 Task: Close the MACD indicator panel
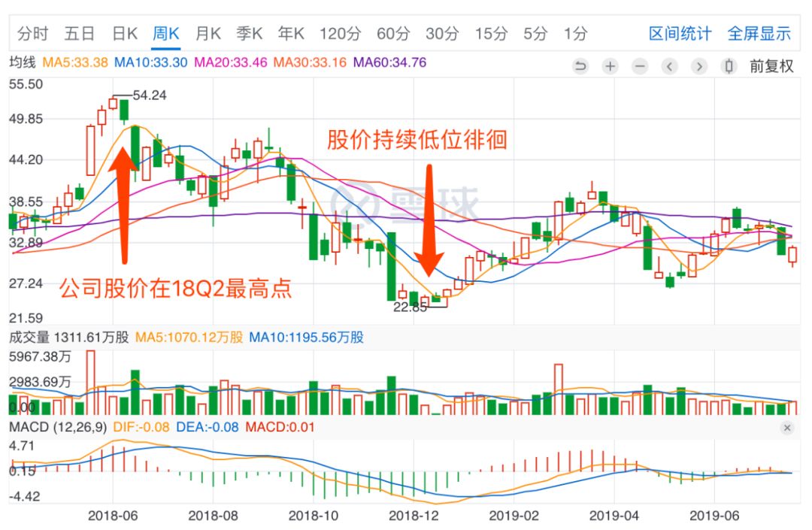pyautogui.click(x=787, y=428)
